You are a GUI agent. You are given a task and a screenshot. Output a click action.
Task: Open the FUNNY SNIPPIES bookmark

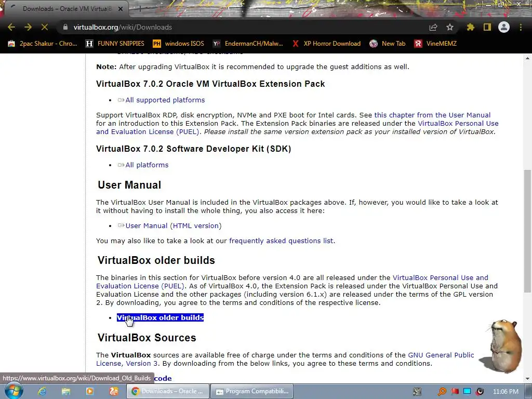pyautogui.click(x=115, y=44)
